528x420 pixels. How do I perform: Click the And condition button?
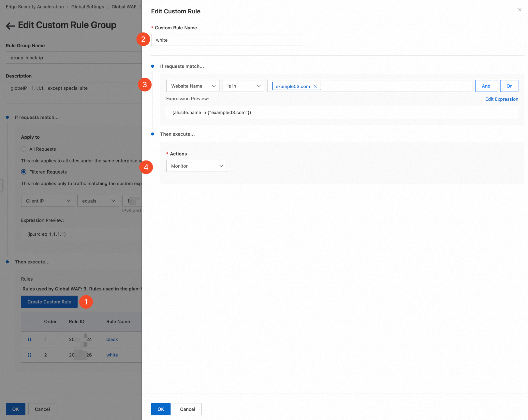[486, 86]
